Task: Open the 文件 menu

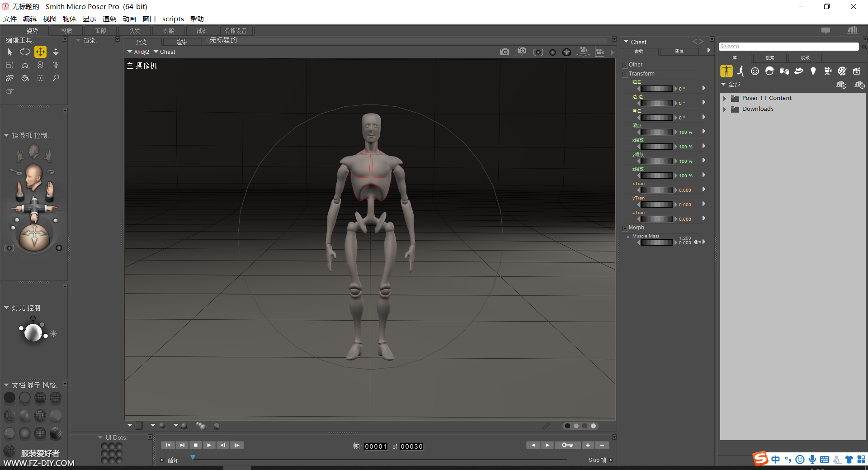Action: [x=10, y=19]
